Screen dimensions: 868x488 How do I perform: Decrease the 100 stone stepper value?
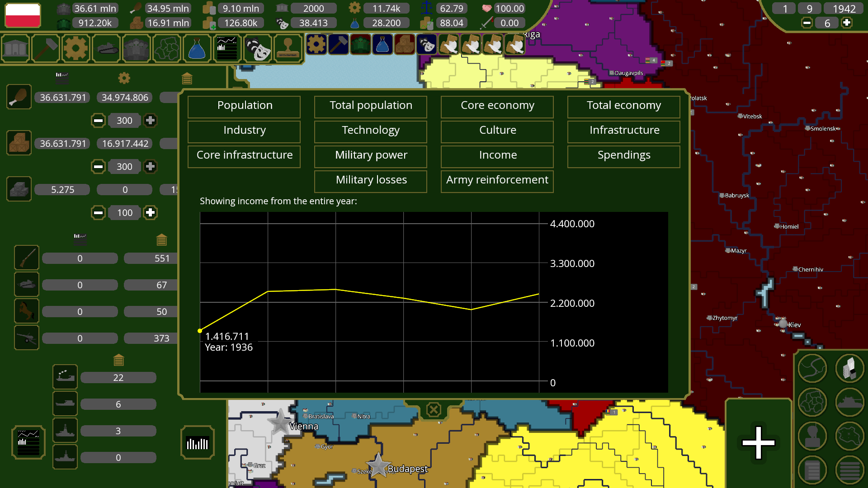[98, 212]
